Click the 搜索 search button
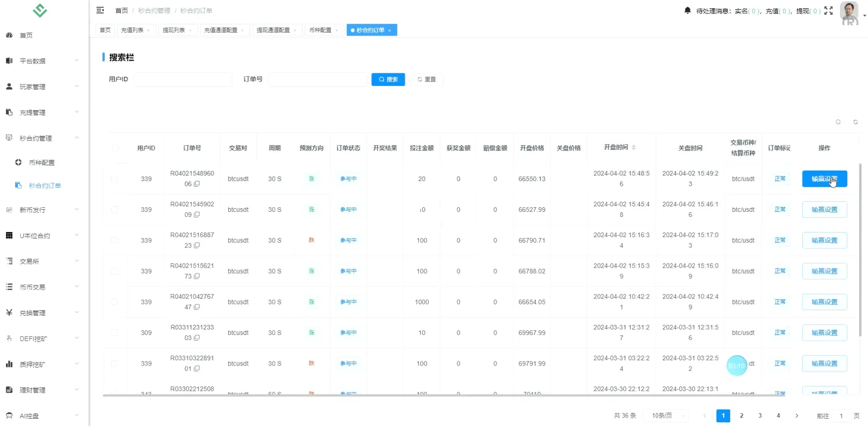The width and height of the screenshot is (868, 426). point(388,79)
